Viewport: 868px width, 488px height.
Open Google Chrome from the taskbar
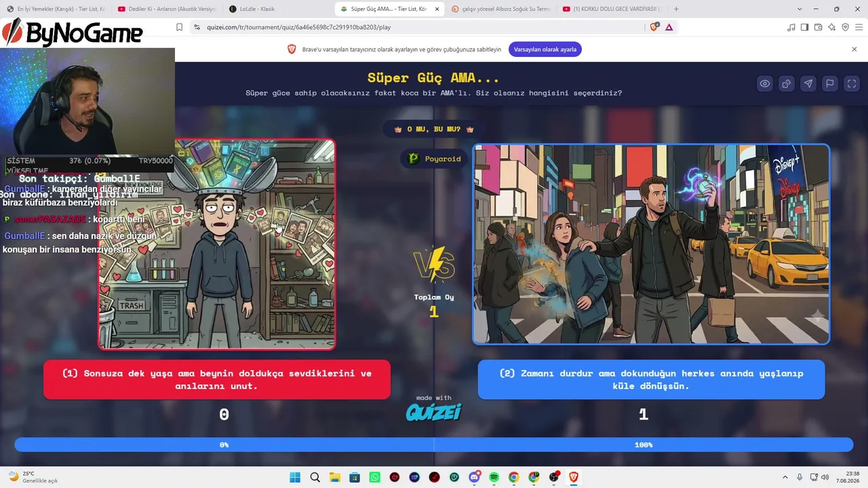coord(514,477)
